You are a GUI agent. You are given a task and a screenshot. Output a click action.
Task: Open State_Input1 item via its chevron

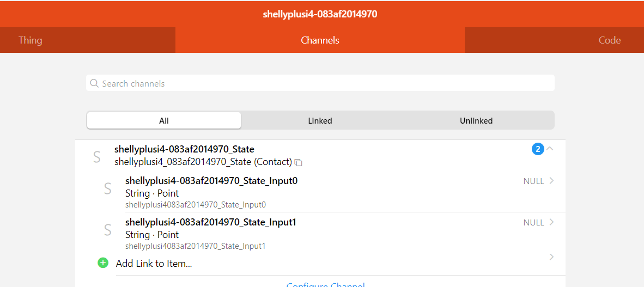(551, 222)
